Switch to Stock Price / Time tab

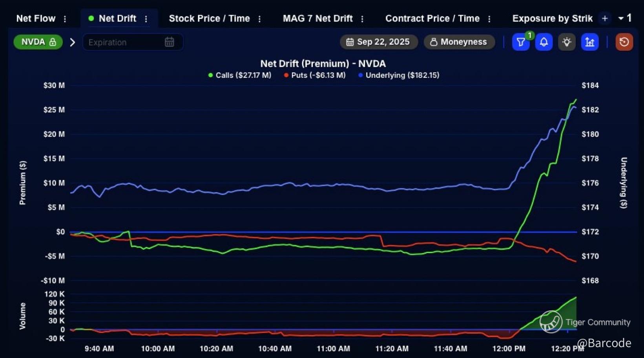[209, 18]
